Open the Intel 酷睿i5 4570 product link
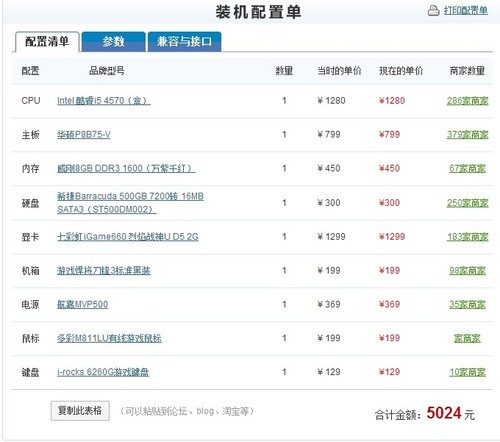This screenshot has width=500, height=442. coord(104,101)
